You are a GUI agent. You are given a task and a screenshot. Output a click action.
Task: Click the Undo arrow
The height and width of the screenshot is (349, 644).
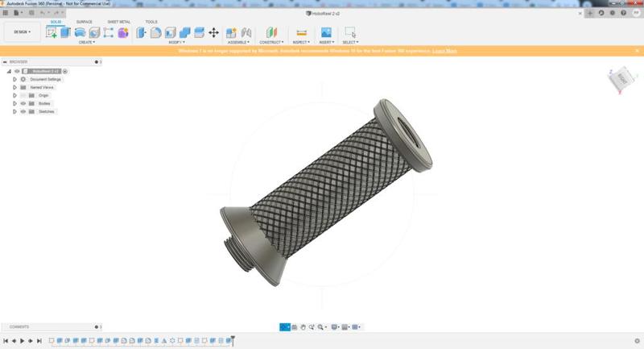[43, 13]
